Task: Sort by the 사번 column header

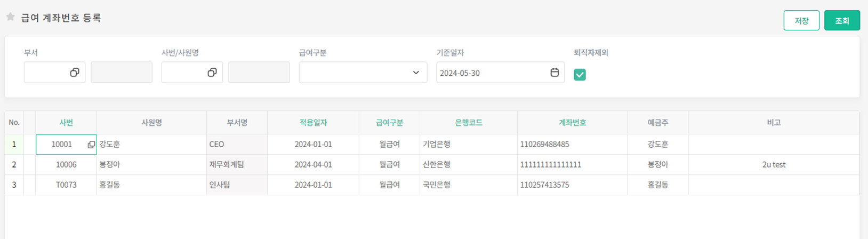Action: [66, 123]
